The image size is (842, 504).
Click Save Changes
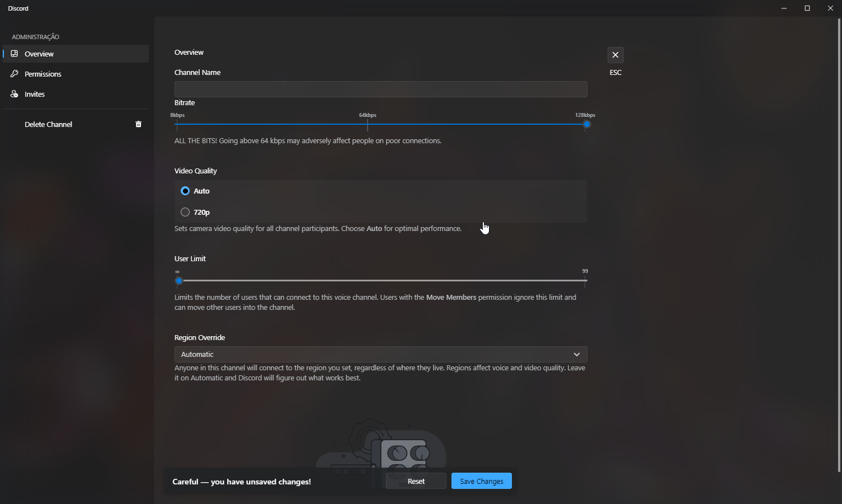[x=481, y=481]
